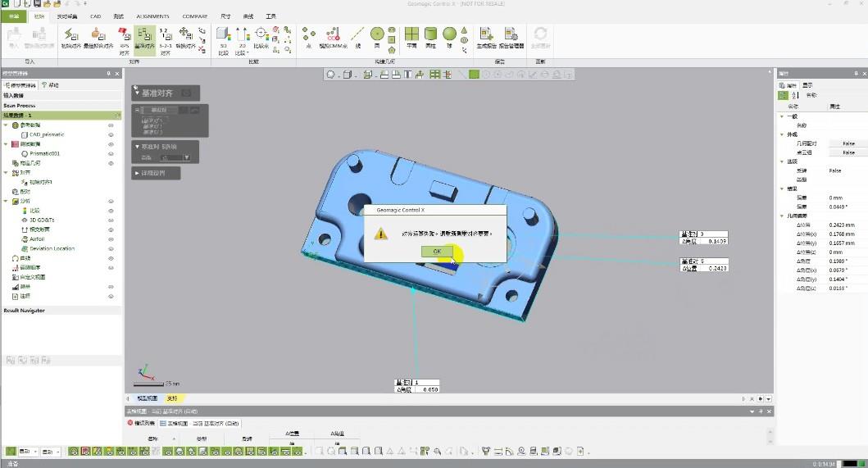868x468 pixels.
Task: Open the green file menu tab
Action: coord(13,16)
